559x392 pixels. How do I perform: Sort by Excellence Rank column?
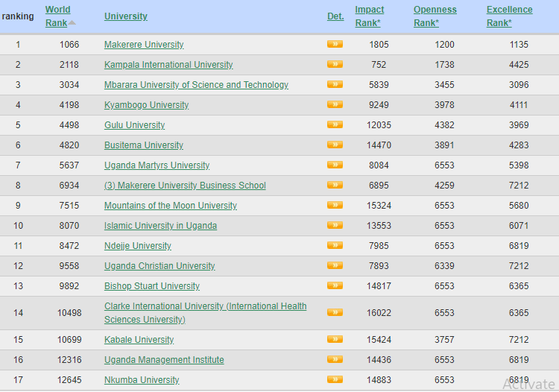[x=510, y=16]
